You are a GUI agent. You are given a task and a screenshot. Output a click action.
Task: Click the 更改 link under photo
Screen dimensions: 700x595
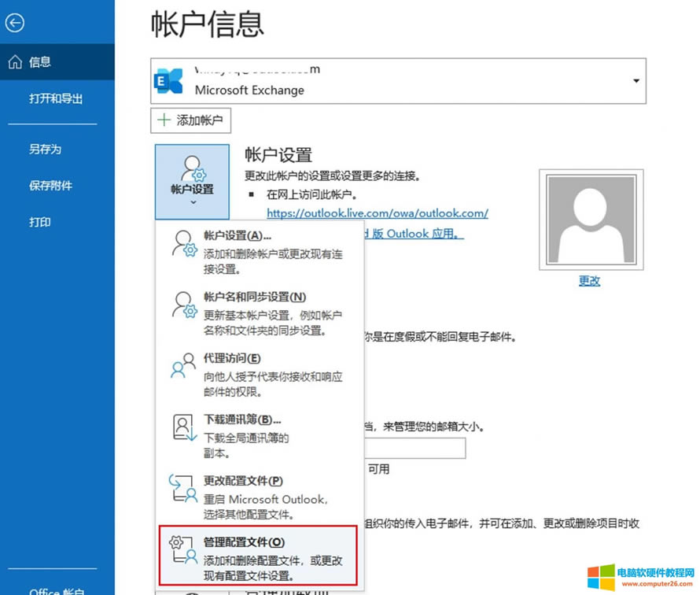(589, 281)
